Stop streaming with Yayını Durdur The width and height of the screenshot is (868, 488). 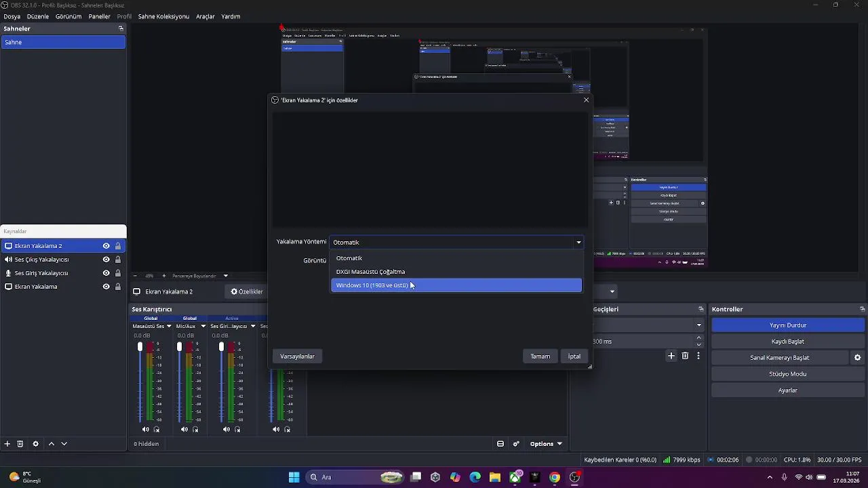(788, 325)
